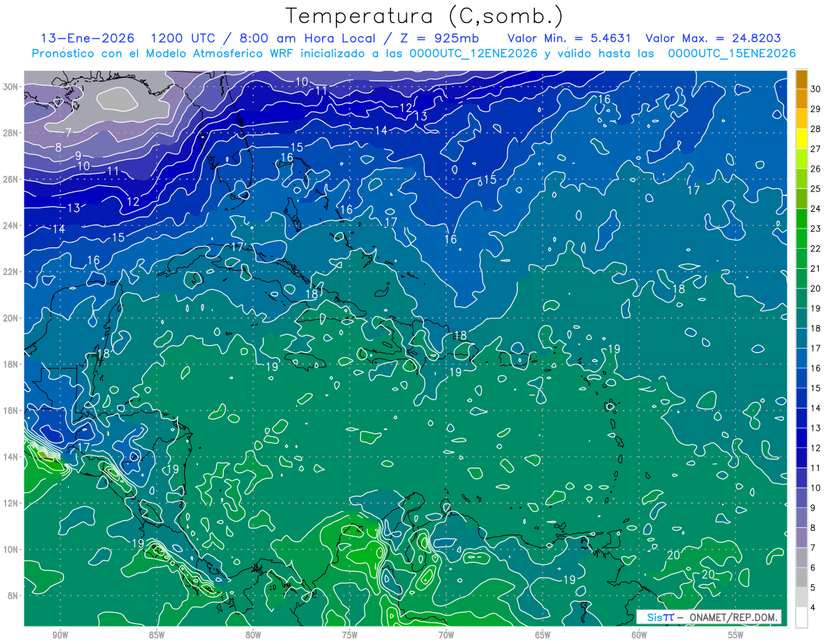Screen dimensions: 834x644
Task: Click the "18N" latitude label
Action: tap(11, 364)
